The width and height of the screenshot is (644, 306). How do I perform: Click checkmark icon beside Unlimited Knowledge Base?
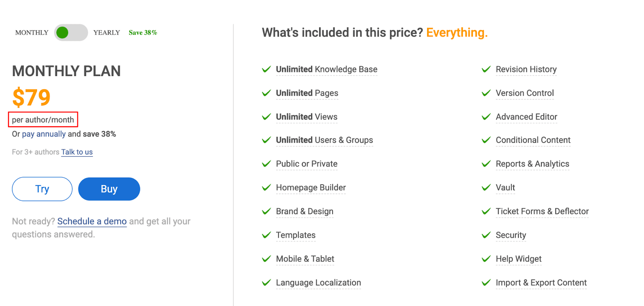click(266, 69)
